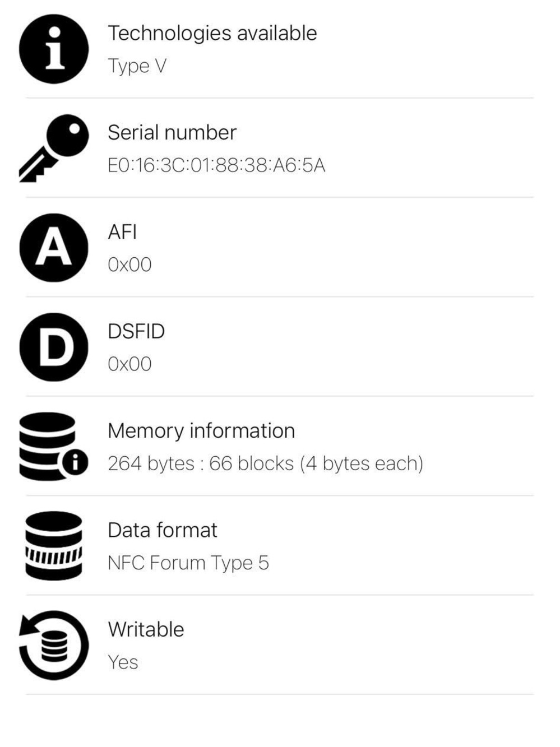
Task: Tap the circled D icon for DSFID
Action: [54, 347]
